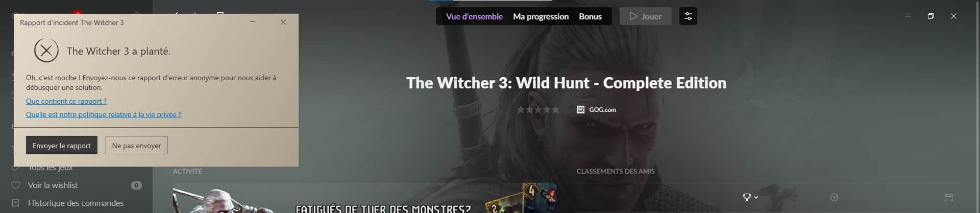The width and height of the screenshot is (980, 213).
Task: Rate the game with the star rating
Action: pyautogui.click(x=538, y=109)
